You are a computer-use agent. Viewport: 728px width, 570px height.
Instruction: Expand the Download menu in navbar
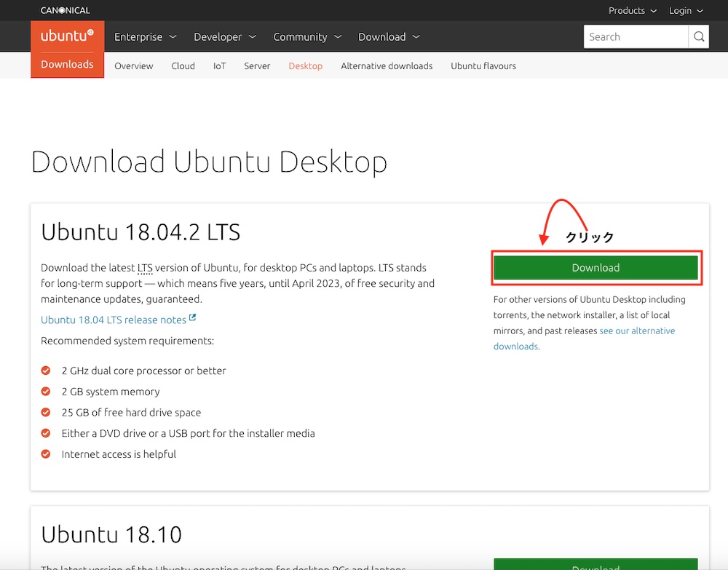tap(389, 36)
